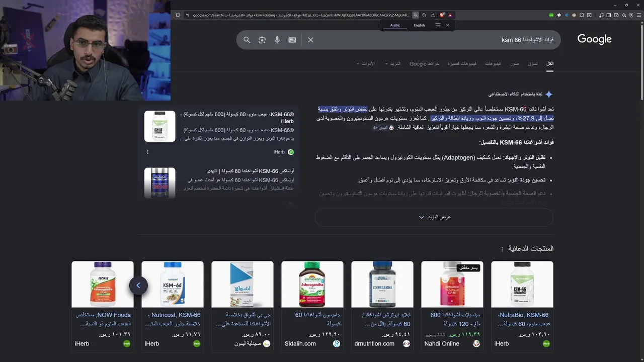
Task: Open the NutraBio KSM-66 product card image
Action: pos(522,285)
